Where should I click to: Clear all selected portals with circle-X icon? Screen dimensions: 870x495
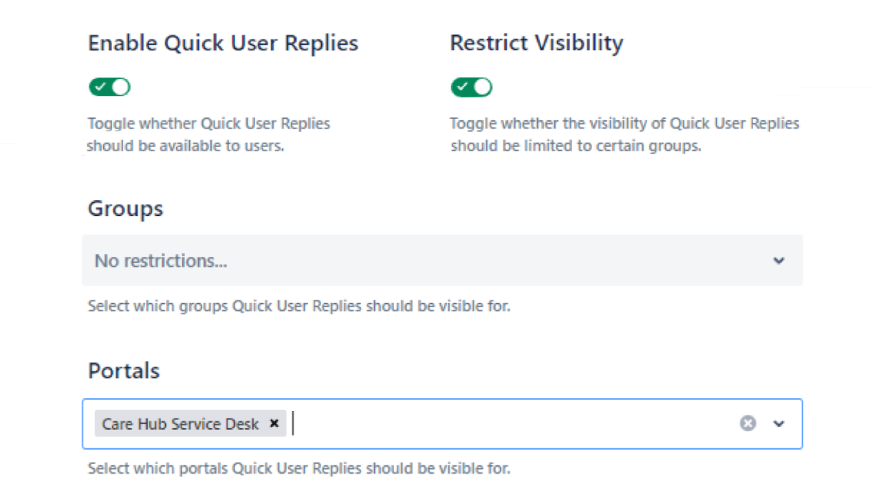point(748,424)
